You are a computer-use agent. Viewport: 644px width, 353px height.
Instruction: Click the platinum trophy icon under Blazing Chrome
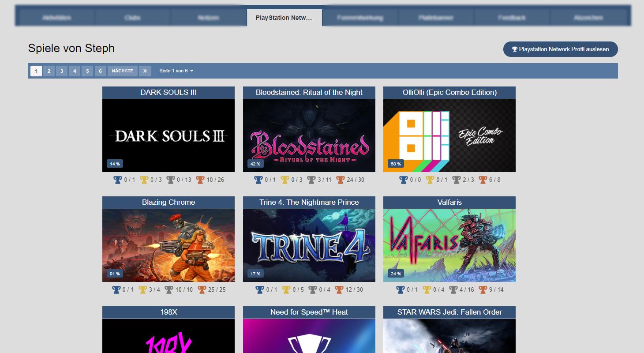coord(116,289)
